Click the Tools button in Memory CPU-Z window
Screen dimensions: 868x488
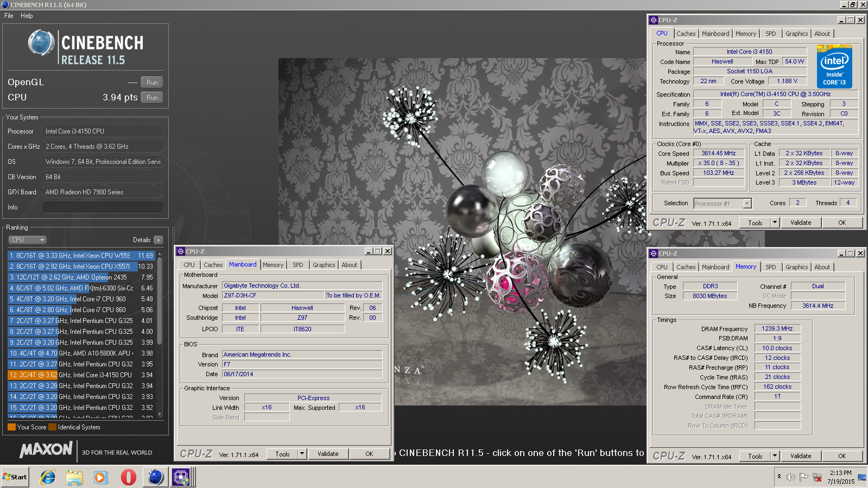(755, 456)
